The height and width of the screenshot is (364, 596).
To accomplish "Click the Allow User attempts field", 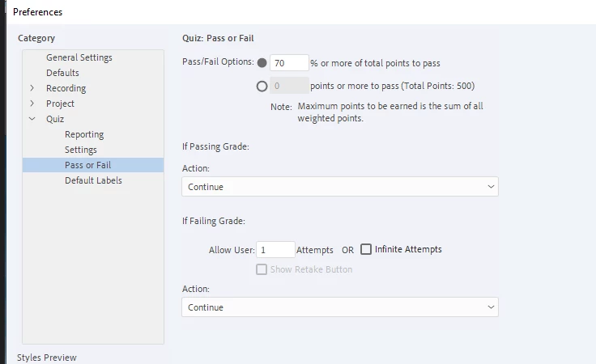I will (x=275, y=250).
